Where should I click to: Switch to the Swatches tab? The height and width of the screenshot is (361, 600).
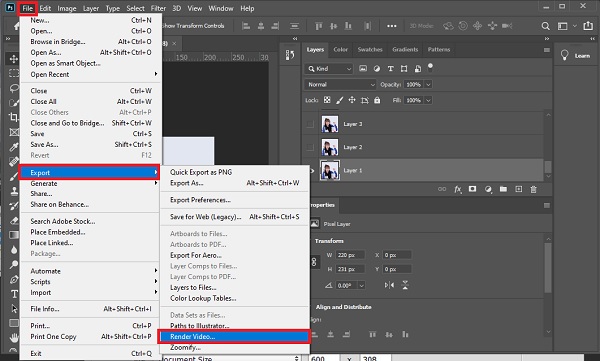click(370, 49)
